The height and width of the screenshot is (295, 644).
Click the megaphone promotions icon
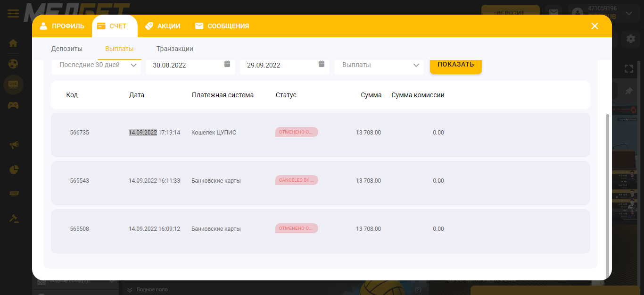[14, 144]
